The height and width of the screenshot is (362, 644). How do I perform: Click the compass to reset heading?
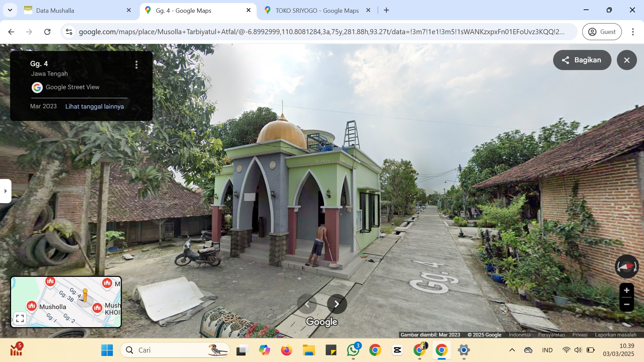[626, 266]
